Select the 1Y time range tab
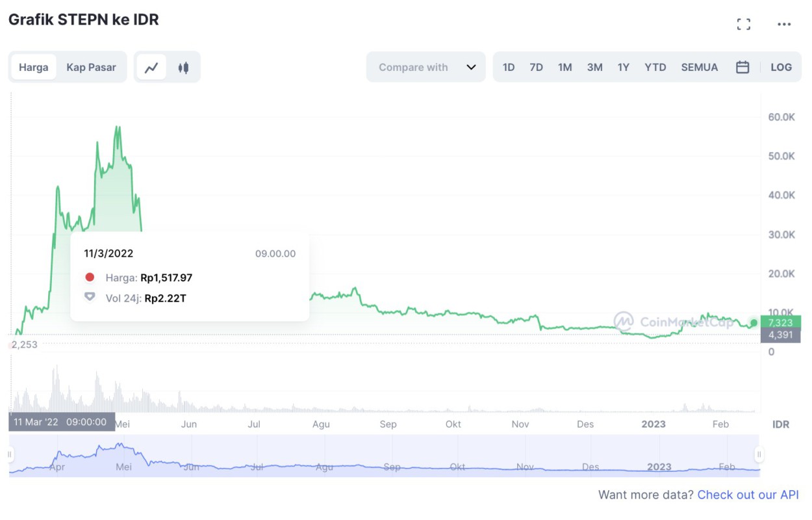Viewport: 812px width, 520px height. [x=623, y=66]
